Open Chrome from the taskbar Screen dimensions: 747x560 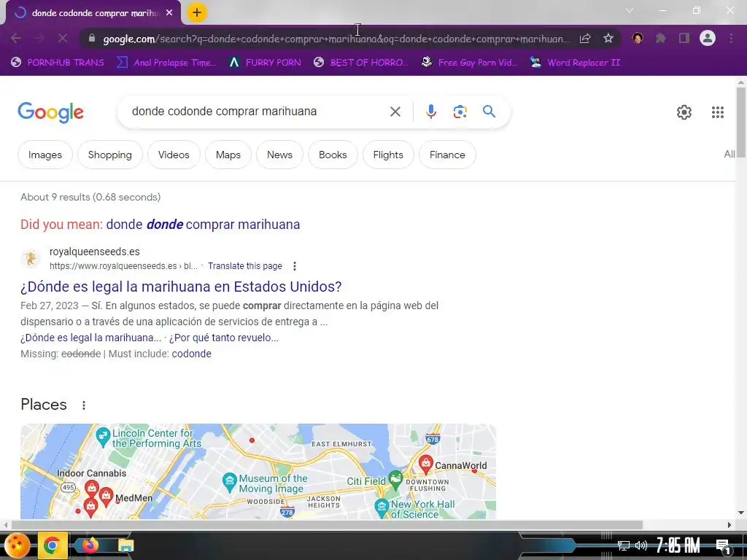coord(52,545)
